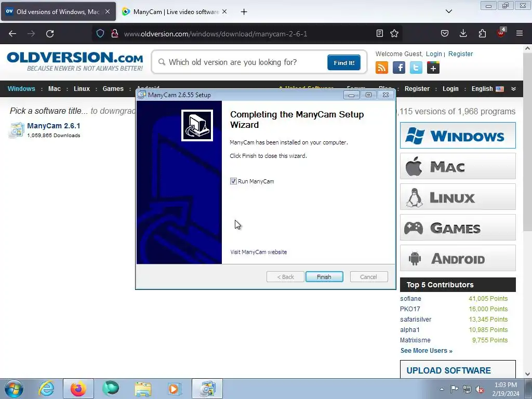
Task: Expand the language dropdown chevron
Action: coord(514,89)
